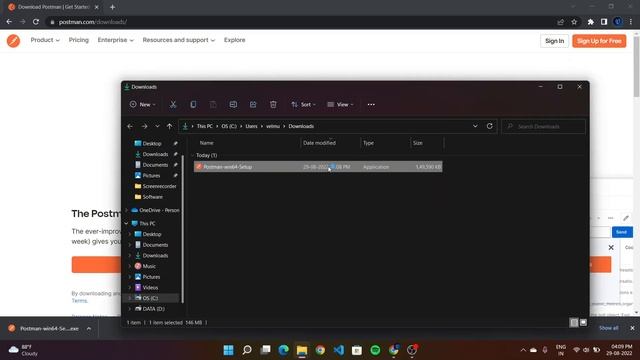Open Enterprise menu on Postman site
Viewport: 640px width, 360px height.
(116, 40)
